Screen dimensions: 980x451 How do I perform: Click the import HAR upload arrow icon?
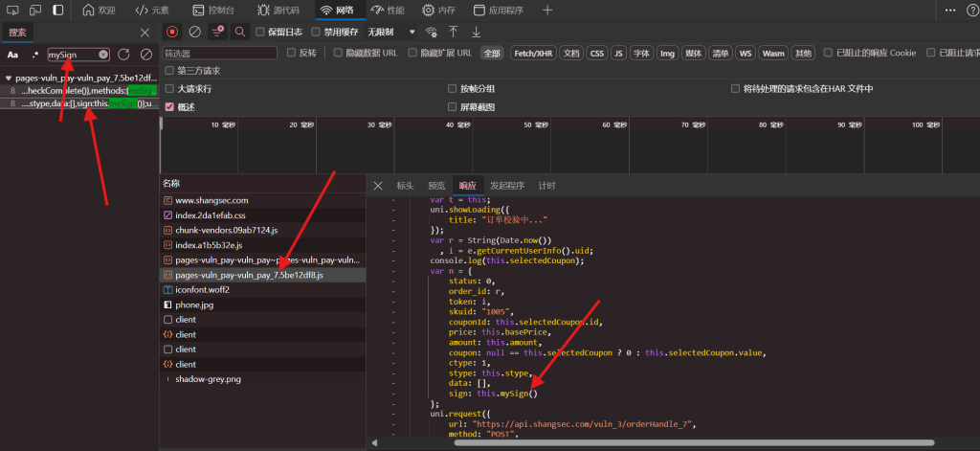[x=454, y=32]
